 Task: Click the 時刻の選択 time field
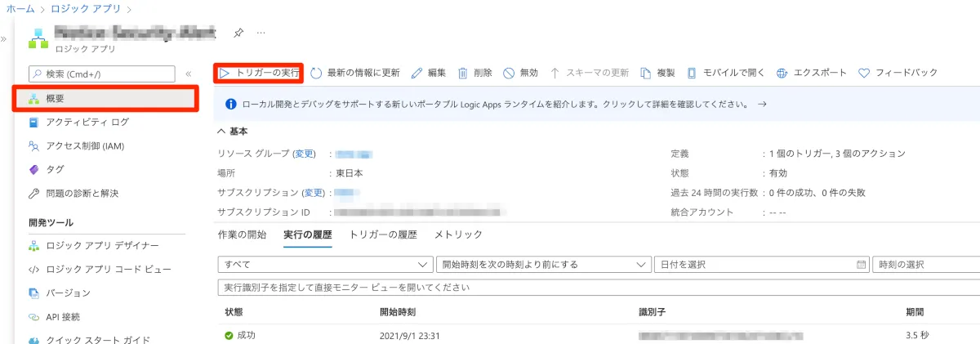(925, 265)
